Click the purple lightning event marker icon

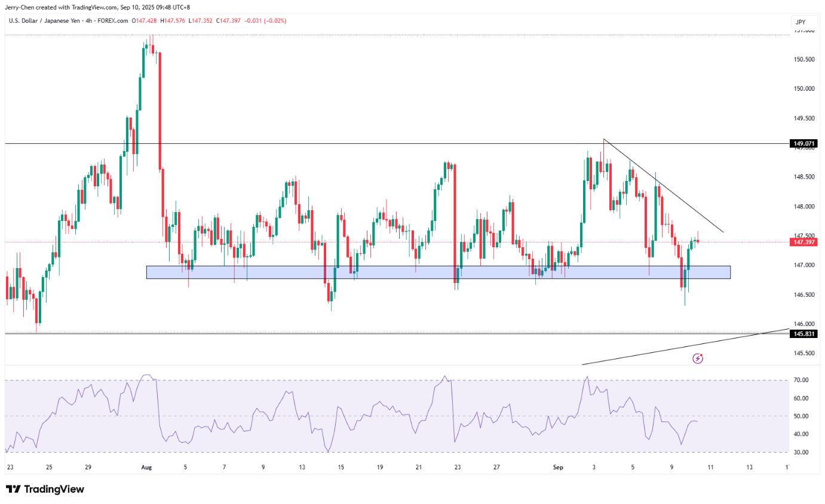click(x=697, y=358)
